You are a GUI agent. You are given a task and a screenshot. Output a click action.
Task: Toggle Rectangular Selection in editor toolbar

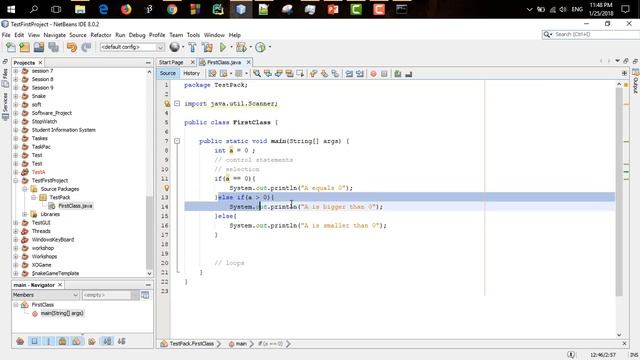(301, 73)
